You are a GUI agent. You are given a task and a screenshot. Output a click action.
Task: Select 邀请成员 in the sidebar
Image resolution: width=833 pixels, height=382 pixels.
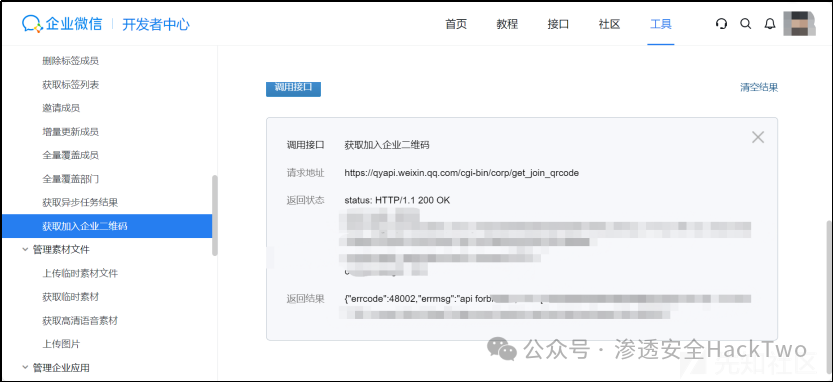pos(61,108)
